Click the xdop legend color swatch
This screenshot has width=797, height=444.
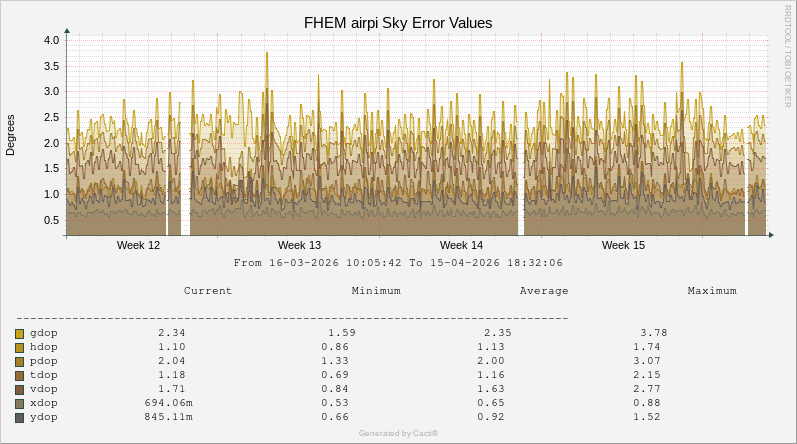coord(19,403)
